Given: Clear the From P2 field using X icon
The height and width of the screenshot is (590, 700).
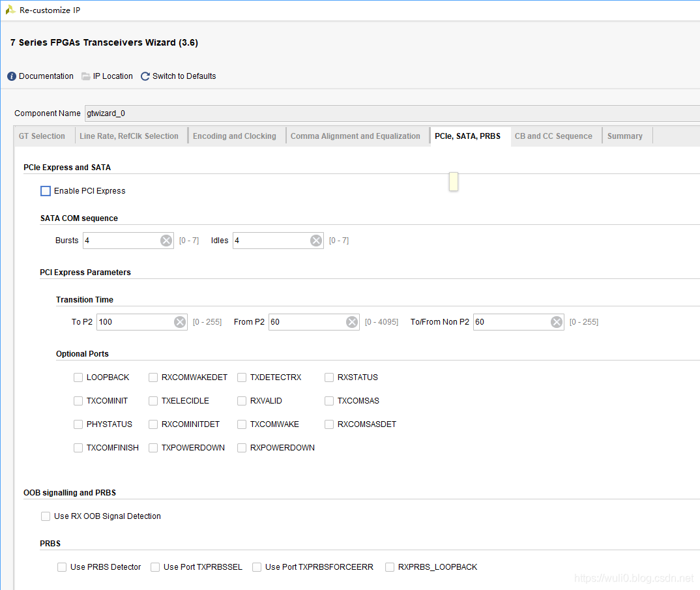Looking at the screenshot, I should (x=352, y=322).
